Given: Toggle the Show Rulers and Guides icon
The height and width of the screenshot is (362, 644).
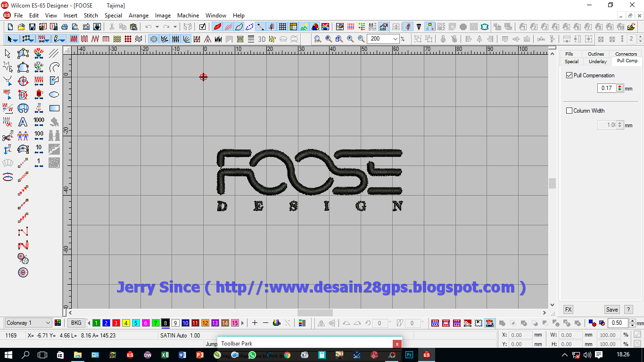Looking at the screenshot, I should pyautogui.click(x=293, y=27).
